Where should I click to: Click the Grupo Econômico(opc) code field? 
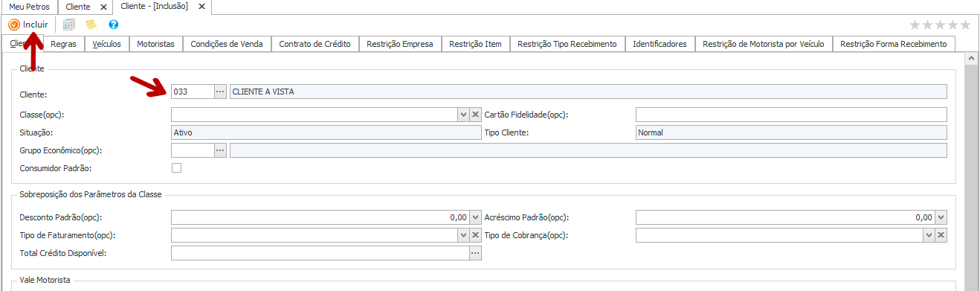(x=192, y=150)
